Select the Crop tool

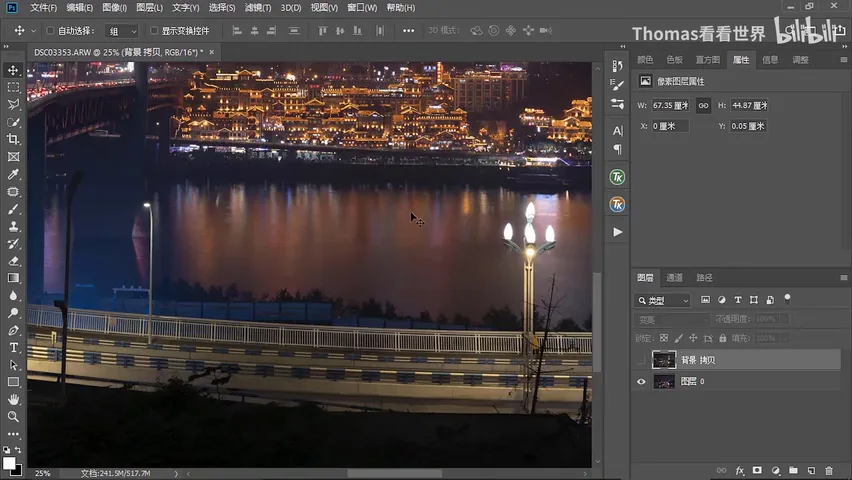tap(14, 139)
